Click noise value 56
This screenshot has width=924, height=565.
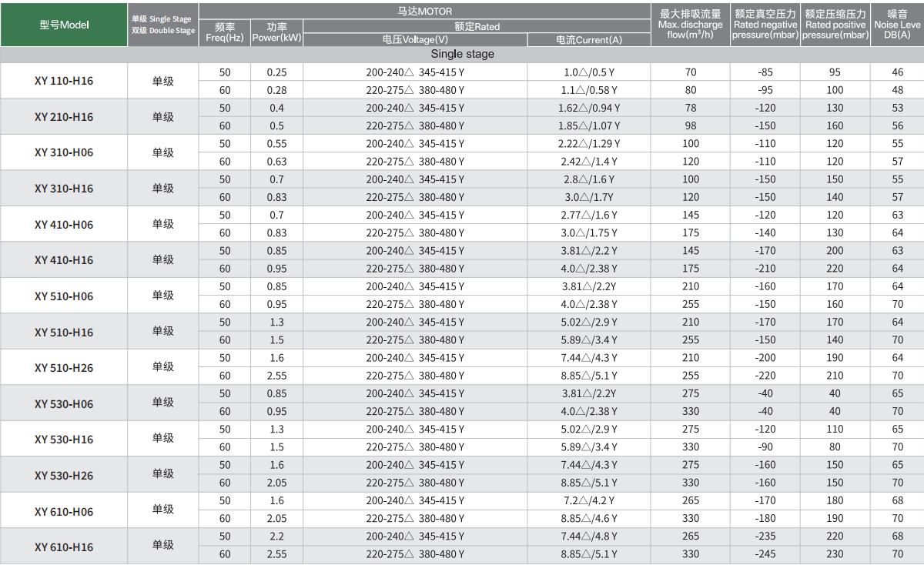[x=898, y=125]
